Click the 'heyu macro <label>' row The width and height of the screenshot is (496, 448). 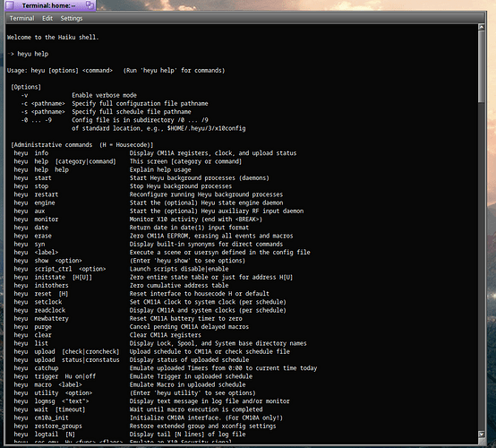[130, 384]
